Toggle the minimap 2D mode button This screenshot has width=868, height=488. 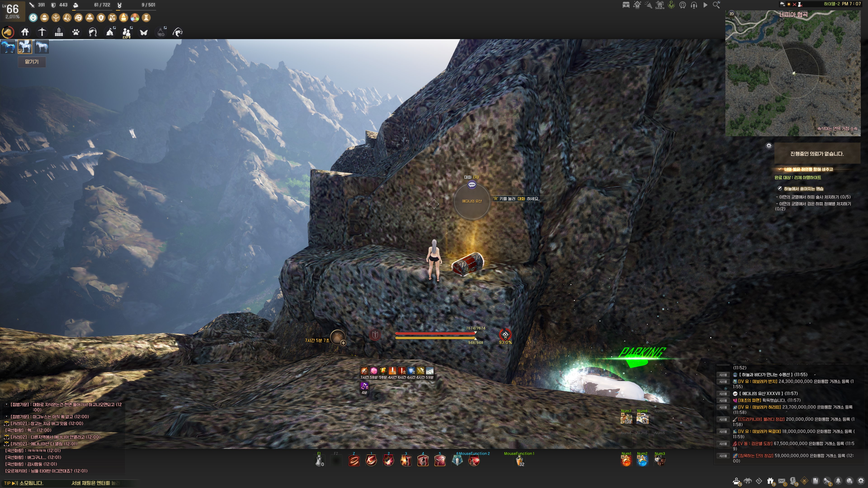(x=731, y=14)
